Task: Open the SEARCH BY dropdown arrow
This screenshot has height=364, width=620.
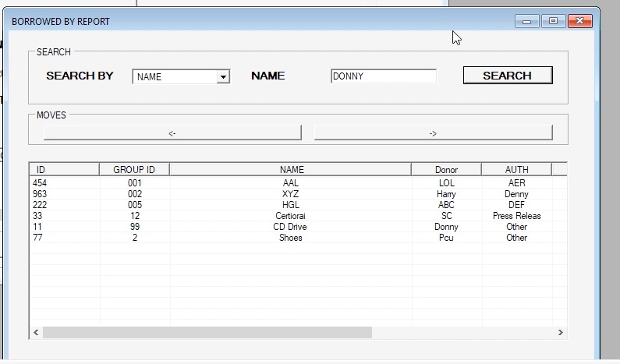Action: (223, 76)
